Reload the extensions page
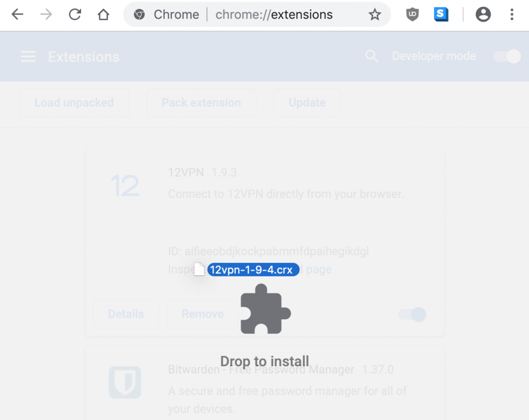529x420 pixels. (75, 14)
